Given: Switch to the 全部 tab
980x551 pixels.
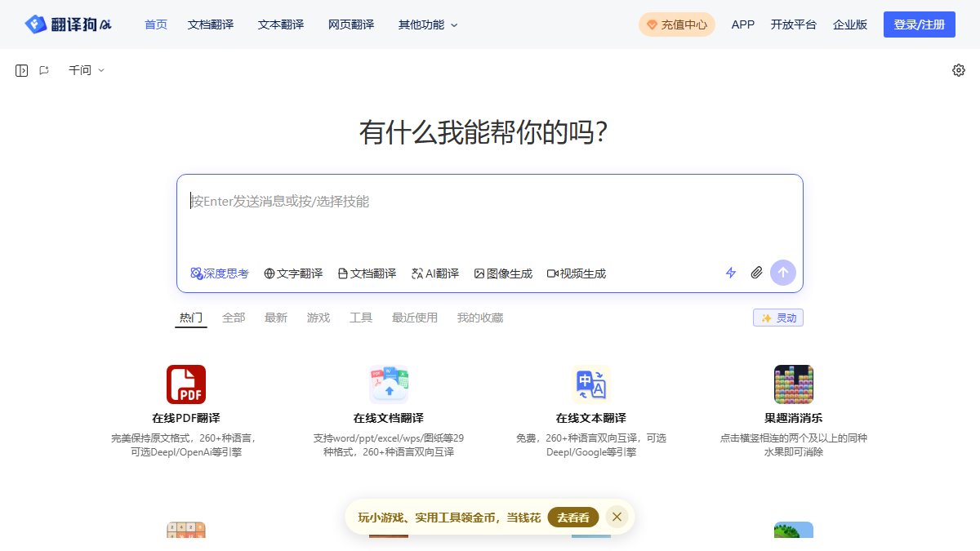Looking at the screenshot, I should pyautogui.click(x=234, y=318).
